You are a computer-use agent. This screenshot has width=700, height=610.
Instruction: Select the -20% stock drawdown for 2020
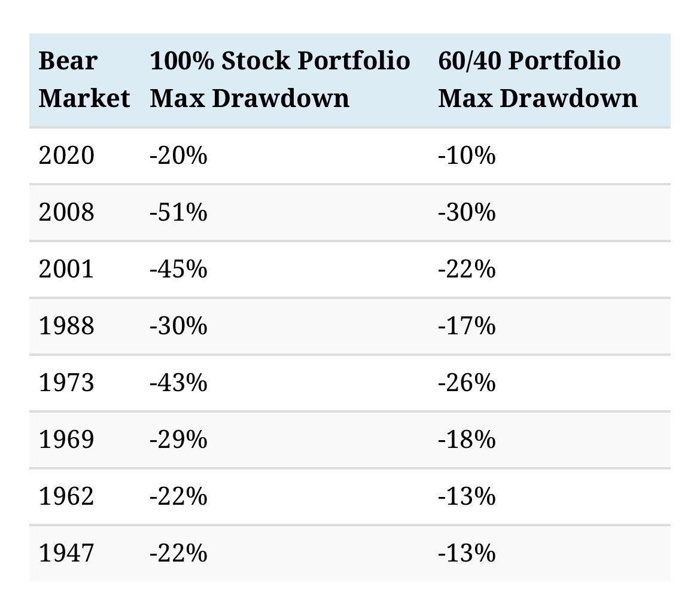(178, 156)
